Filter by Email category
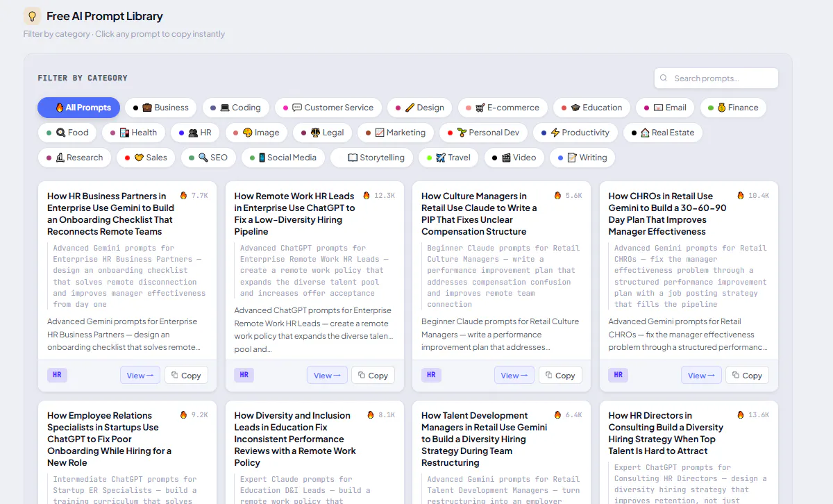Image resolution: width=833 pixels, height=504 pixels. pos(665,108)
